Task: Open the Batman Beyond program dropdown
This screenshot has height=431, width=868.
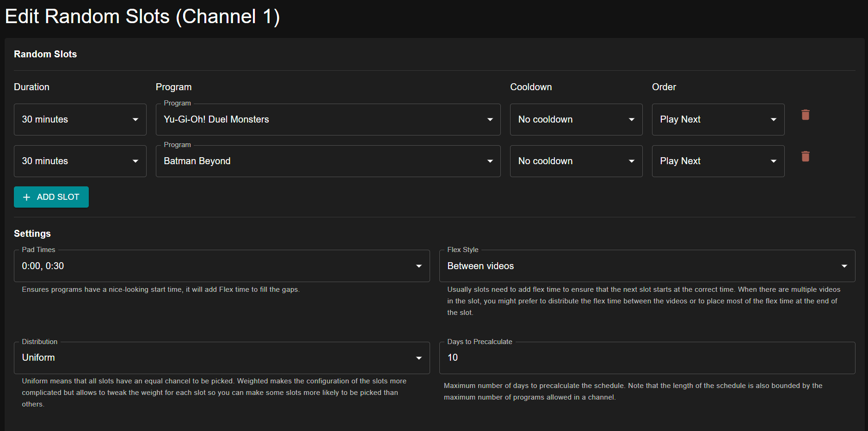Action: click(x=328, y=161)
